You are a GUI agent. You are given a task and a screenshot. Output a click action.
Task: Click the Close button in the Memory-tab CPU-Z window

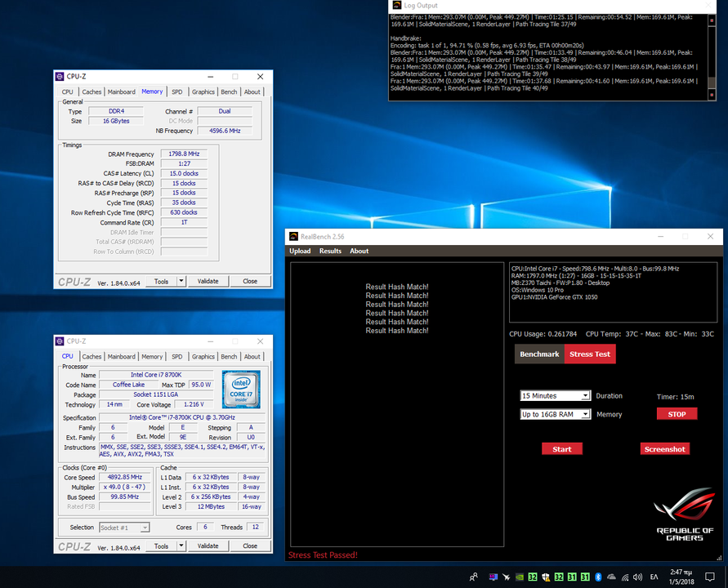250,281
